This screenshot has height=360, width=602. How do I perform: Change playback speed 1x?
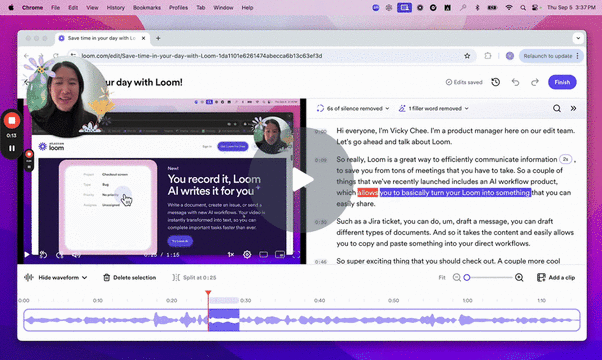pos(231,254)
